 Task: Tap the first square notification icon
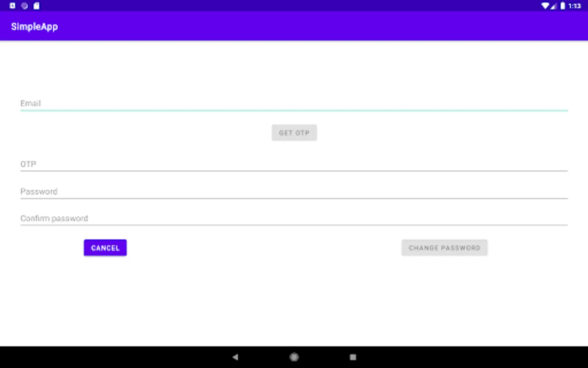pyautogui.click(x=13, y=6)
